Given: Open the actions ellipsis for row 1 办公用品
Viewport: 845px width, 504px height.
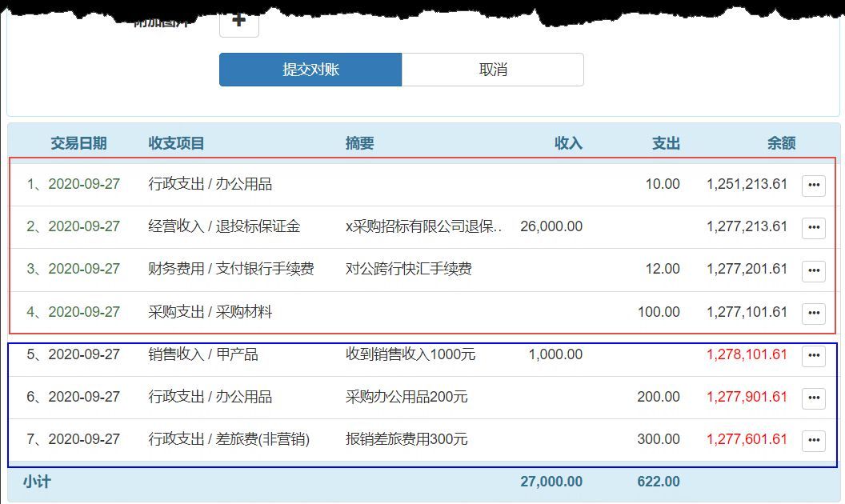Looking at the screenshot, I should tap(813, 184).
